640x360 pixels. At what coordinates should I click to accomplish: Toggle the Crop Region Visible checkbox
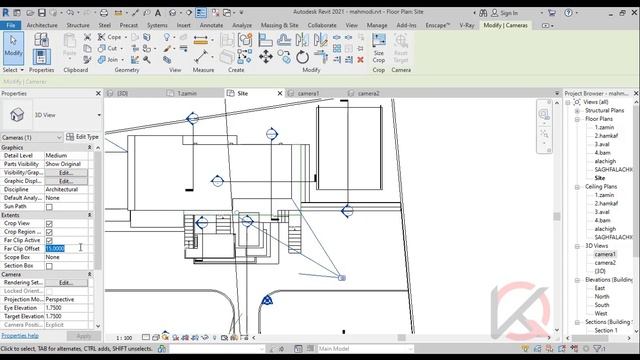pyautogui.click(x=49, y=232)
